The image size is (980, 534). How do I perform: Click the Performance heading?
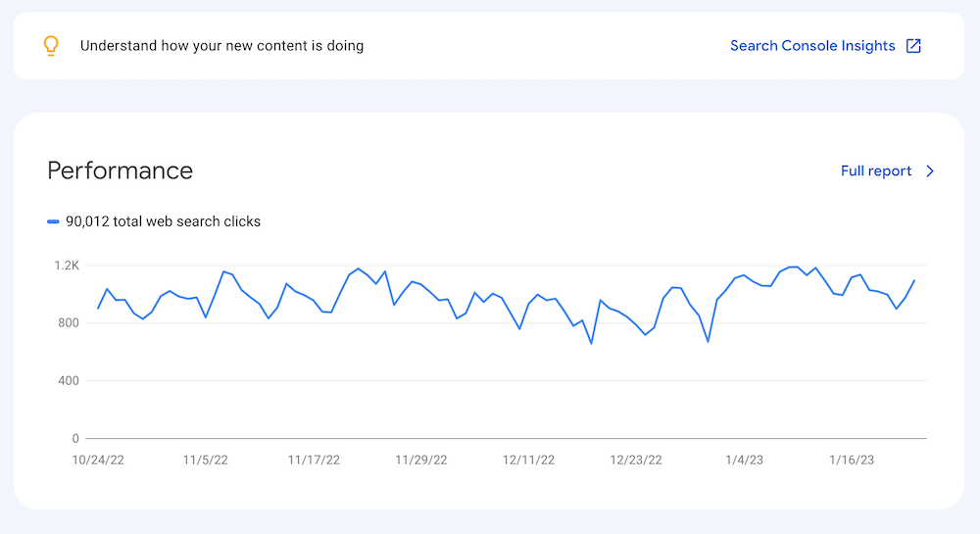point(120,170)
